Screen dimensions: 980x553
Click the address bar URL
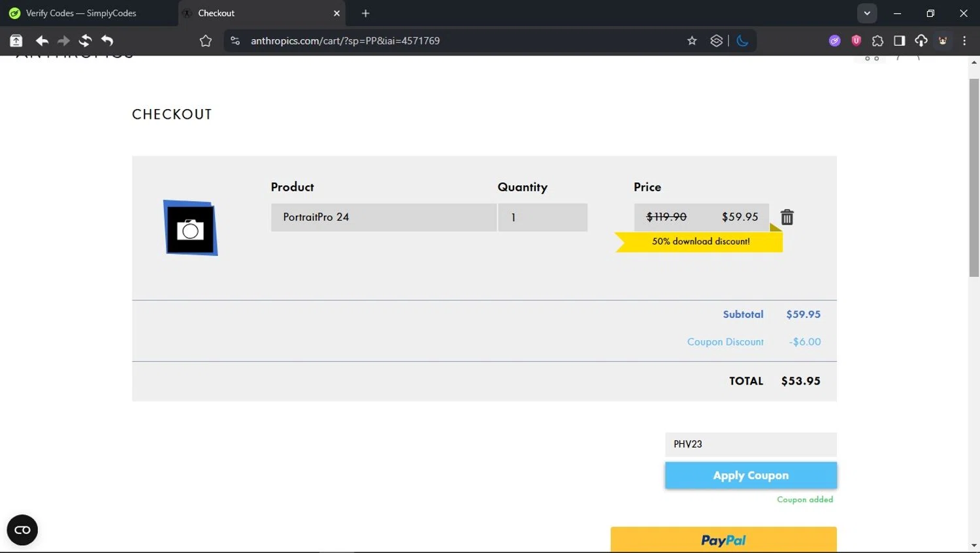pos(345,40)
